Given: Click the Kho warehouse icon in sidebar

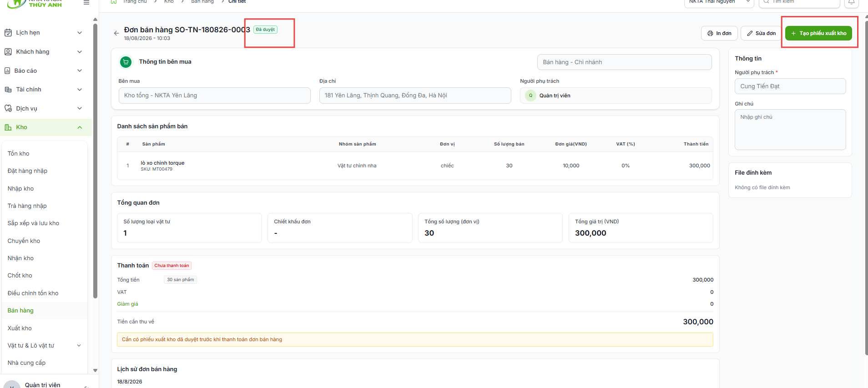Looking at the screenshot, I should point(8,127).
